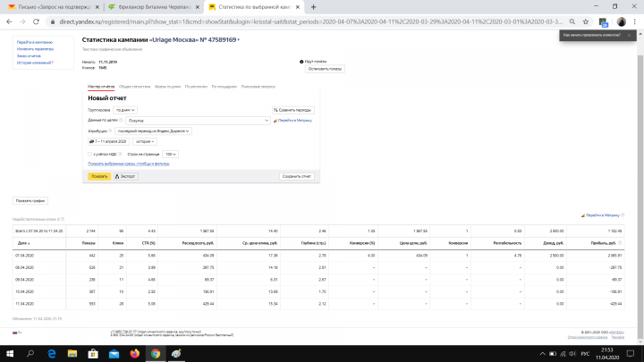The image size is (644, 362).
Task: Close the 'Фрилансер Виталина' tab
Action: point(198,7)
